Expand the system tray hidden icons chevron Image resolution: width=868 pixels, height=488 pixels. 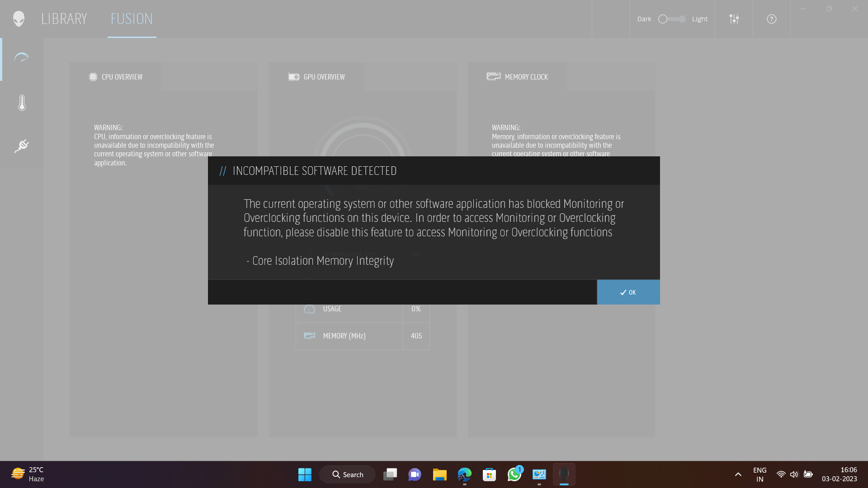click(738, 474)
